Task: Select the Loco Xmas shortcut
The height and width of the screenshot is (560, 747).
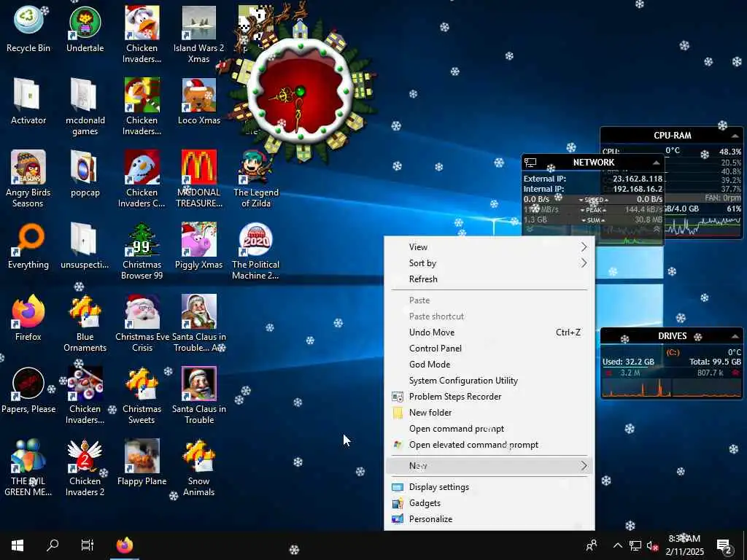Action: coord(198,101)
